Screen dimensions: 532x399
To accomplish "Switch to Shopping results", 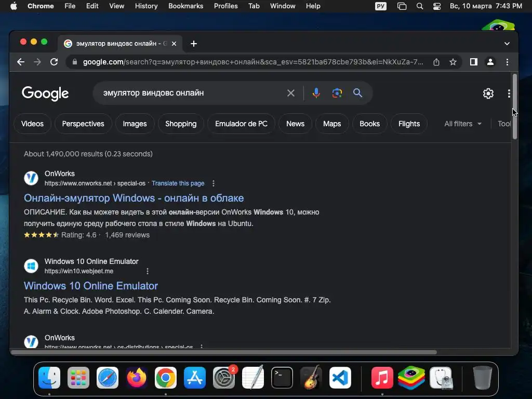I will tap(181, 124).
